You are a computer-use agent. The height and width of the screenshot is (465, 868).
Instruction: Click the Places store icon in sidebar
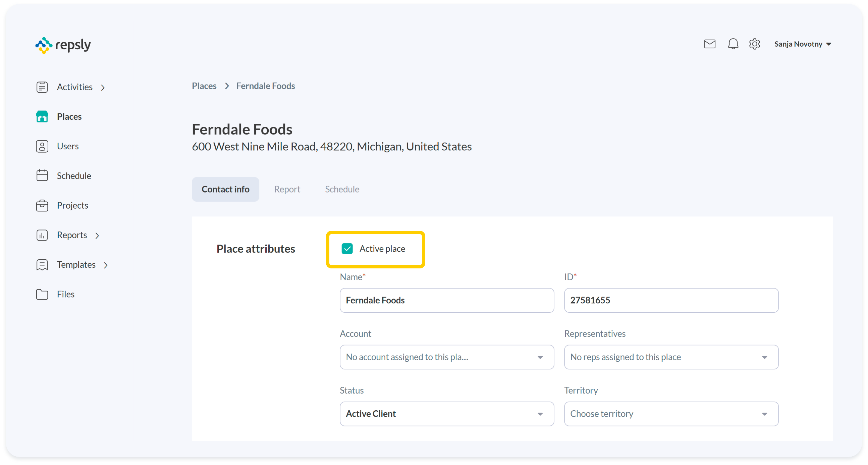pos(42,117)
